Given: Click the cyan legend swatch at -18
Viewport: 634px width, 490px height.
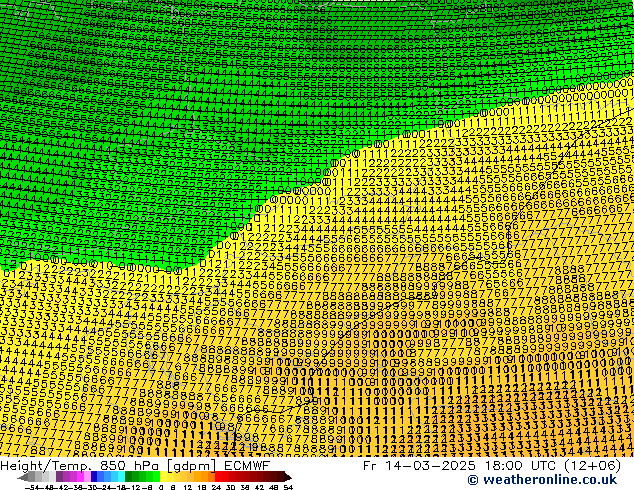Looking at the screenshot, I should [x=122, y=477].
